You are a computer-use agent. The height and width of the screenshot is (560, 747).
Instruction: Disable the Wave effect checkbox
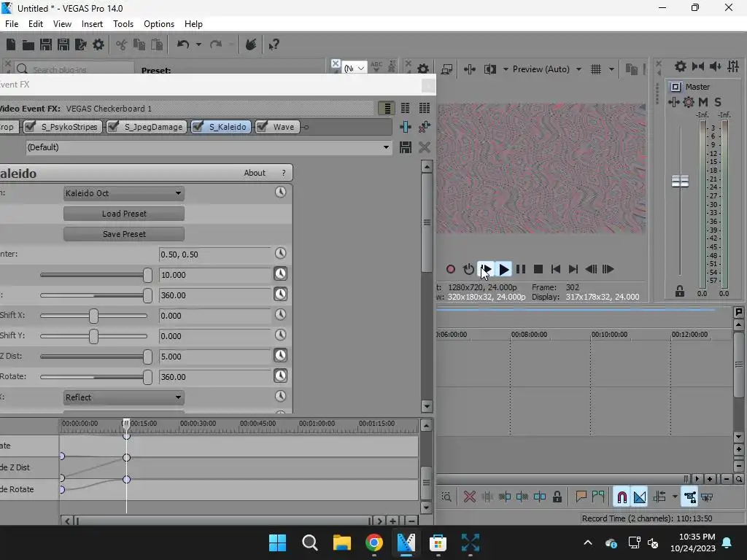[x=262, y=126]
